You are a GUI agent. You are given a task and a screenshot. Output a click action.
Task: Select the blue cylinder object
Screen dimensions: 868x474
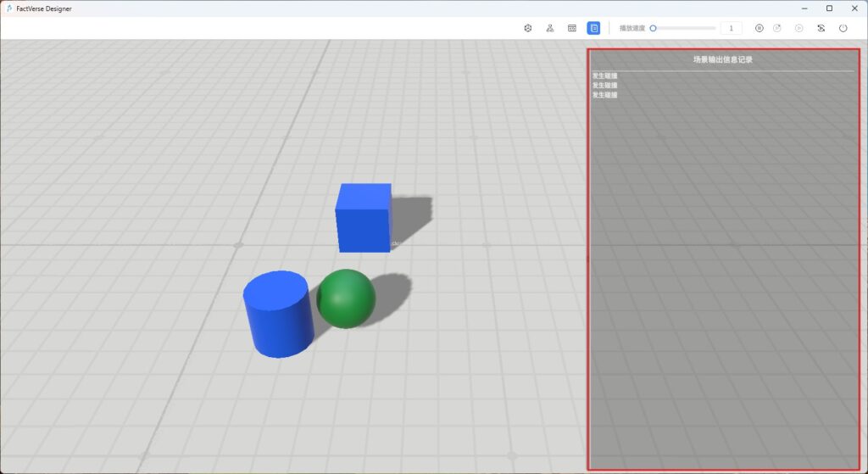(277, 314)
